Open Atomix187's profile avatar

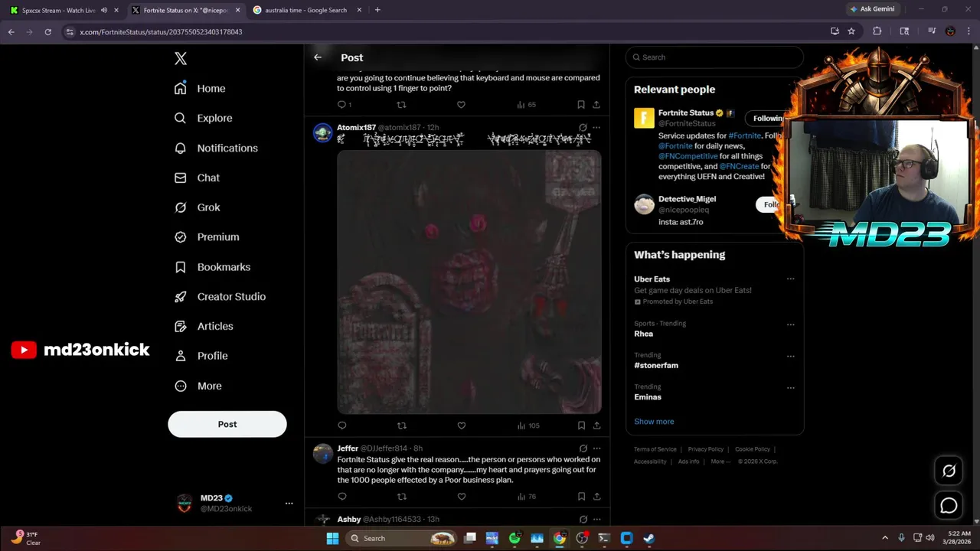pos(323,132)
